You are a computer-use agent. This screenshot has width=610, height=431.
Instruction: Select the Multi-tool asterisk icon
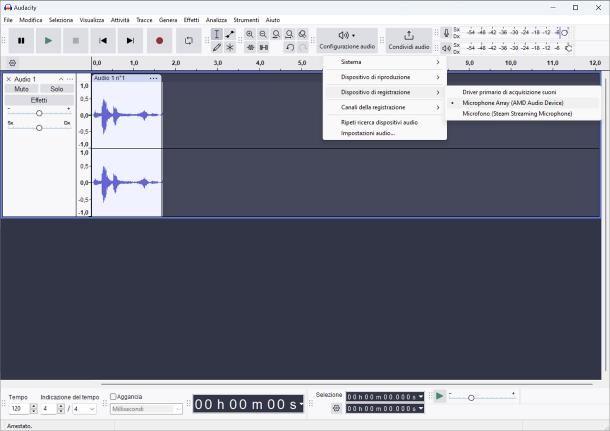click(230, 47)
